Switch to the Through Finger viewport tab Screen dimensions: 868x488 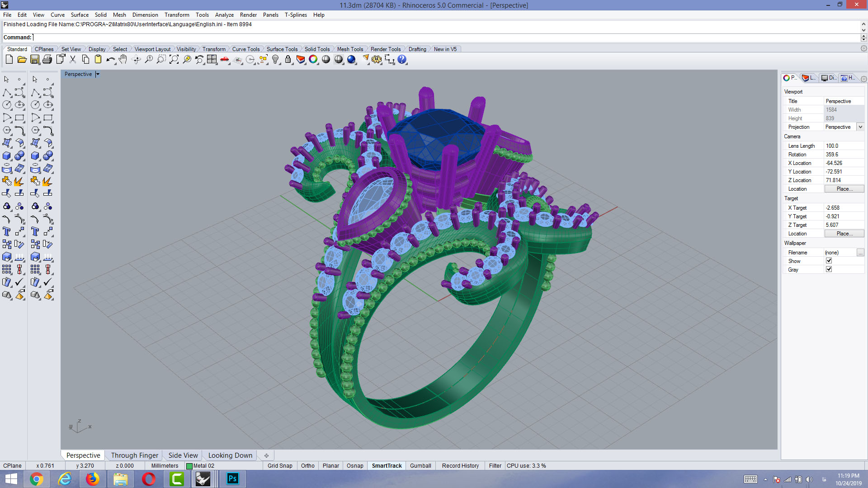pos(135,455)
